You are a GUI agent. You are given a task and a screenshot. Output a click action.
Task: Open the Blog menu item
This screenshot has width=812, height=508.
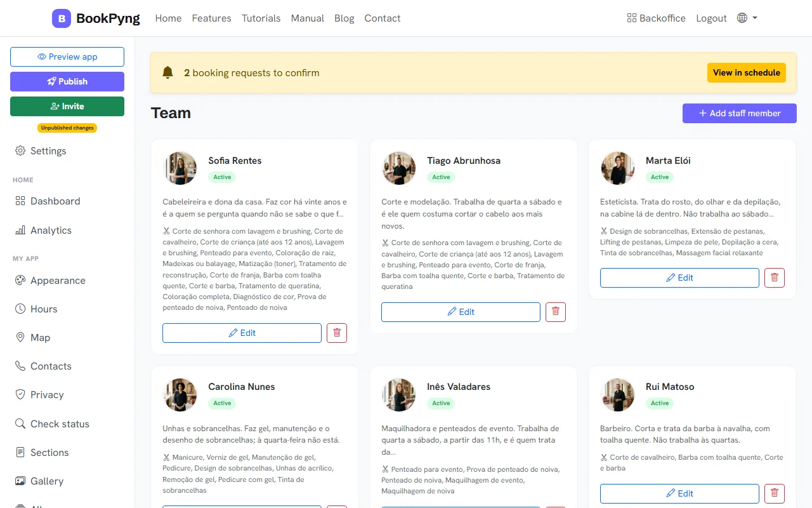click(x=344, y=18)
